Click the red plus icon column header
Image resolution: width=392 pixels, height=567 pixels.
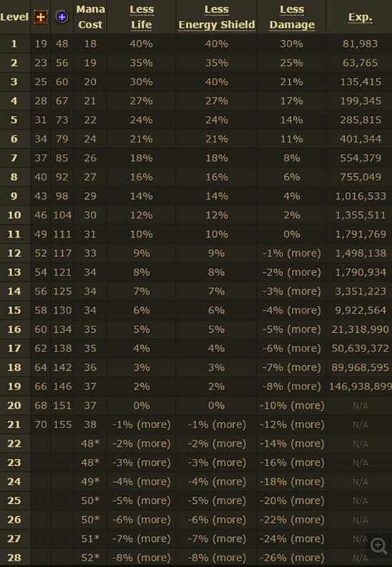pyautogui.click(x=41, y=16)
